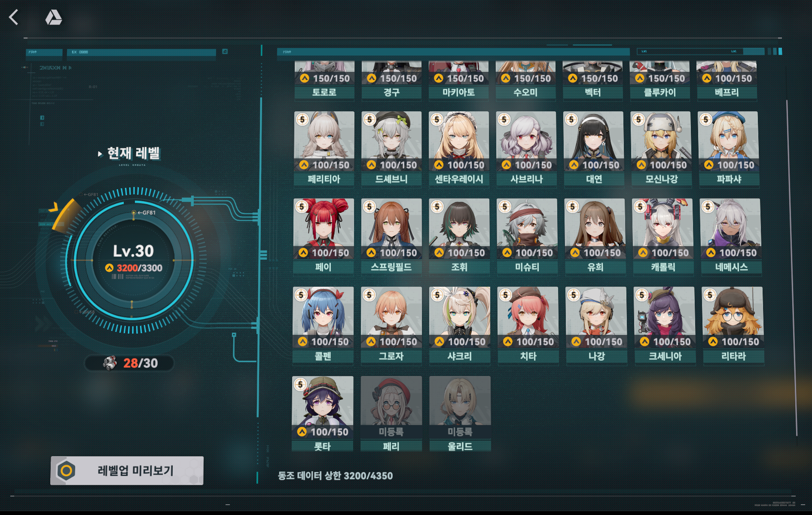Click the 토로로 name label
This screenshot has height=515, width=812.
tap(324, 92)
